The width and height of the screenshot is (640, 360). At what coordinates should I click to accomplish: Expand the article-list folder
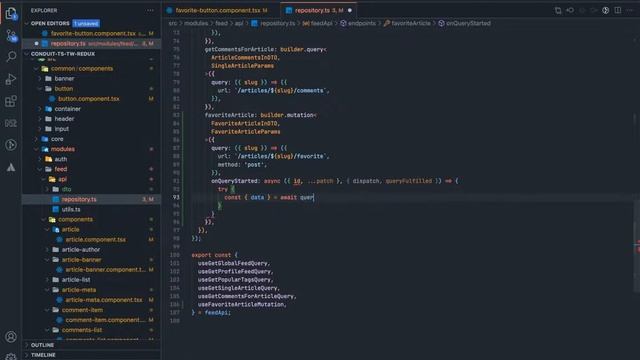pyautogui.click(x=76, y=280)
